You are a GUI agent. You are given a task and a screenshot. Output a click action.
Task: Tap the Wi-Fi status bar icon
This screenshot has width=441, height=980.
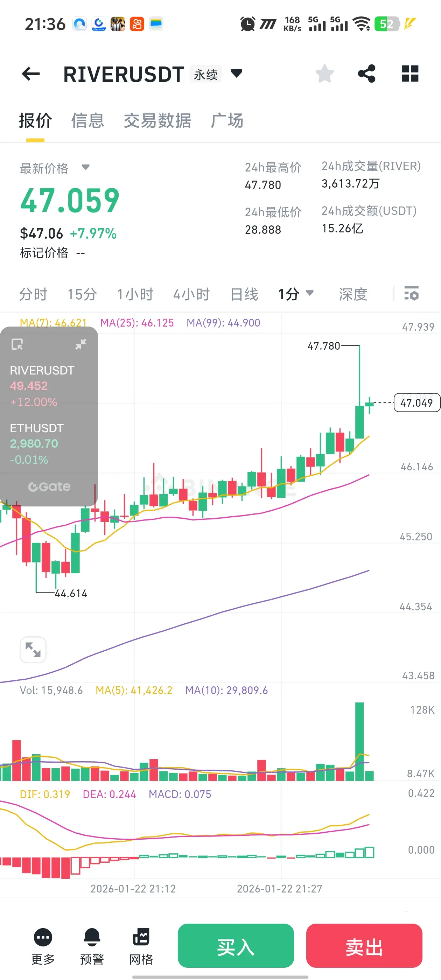[362, 24]
